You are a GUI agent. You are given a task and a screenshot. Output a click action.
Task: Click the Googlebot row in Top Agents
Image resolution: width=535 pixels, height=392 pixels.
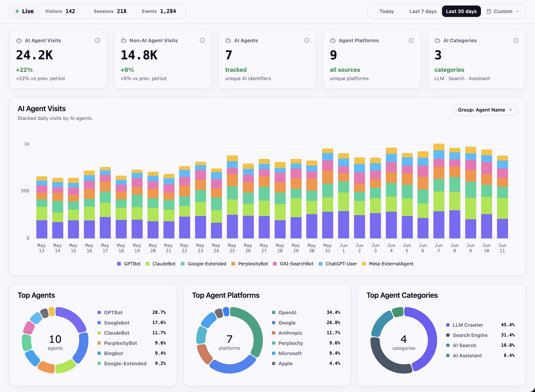point(132,323)
